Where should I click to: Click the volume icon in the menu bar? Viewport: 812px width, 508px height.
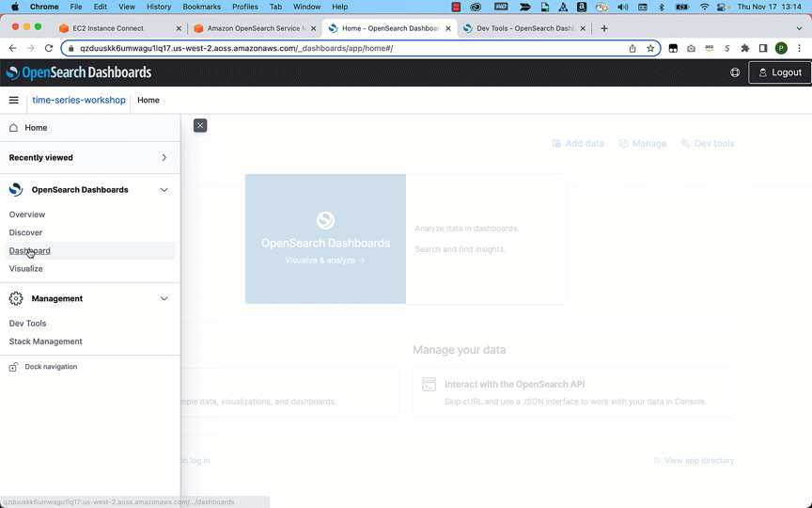[x=623, y=7]
